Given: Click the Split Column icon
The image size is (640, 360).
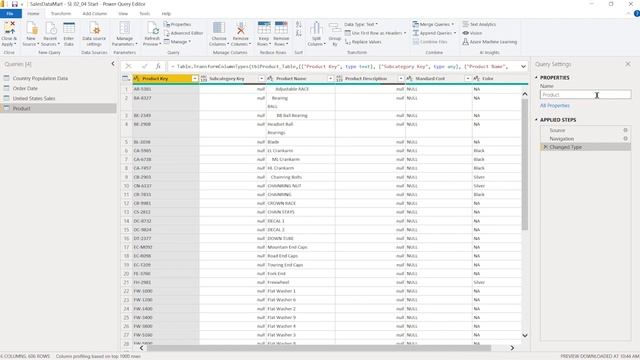Looking at the screenshot, I should [x=316, y=29].
